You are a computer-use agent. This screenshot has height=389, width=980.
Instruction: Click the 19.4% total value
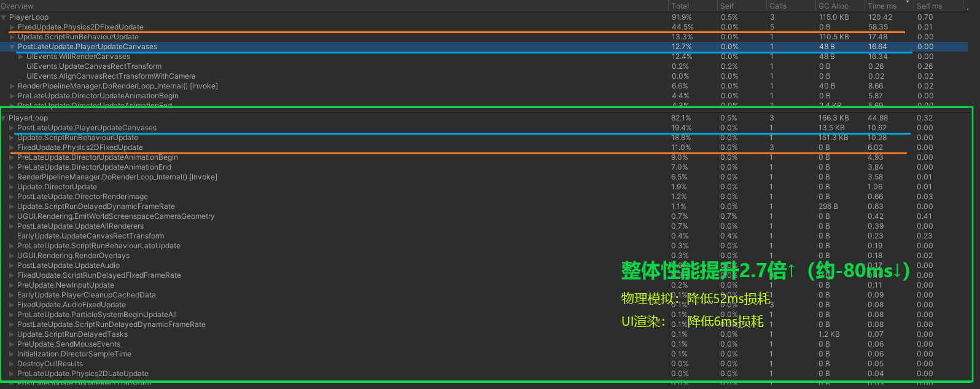click(x=681, y=128)
